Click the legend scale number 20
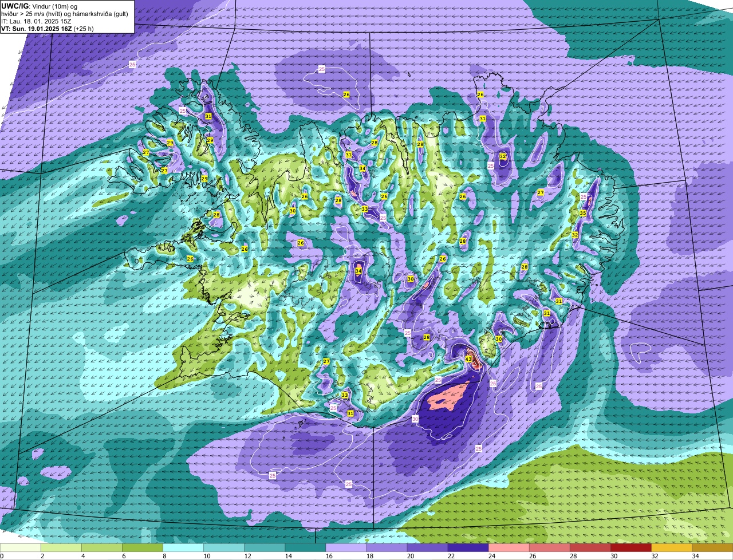Image resolution: width=733 pixels, height=560 pixels. click(410, 556)
